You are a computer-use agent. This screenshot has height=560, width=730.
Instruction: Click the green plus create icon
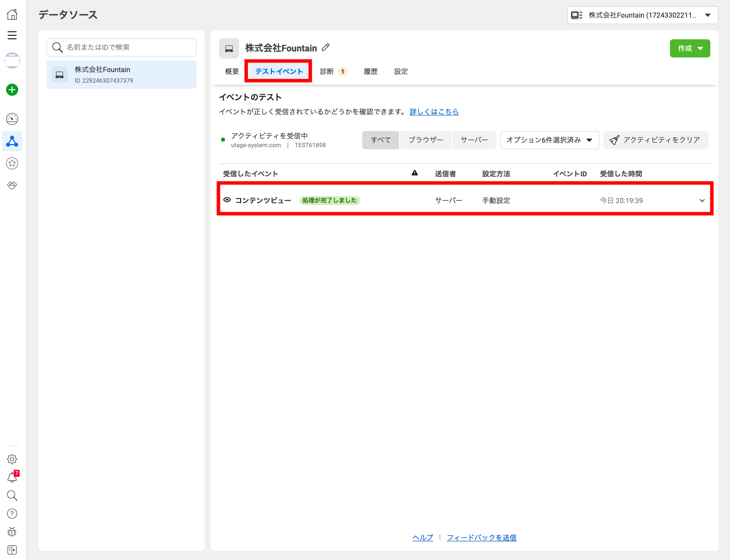[12, 90]
